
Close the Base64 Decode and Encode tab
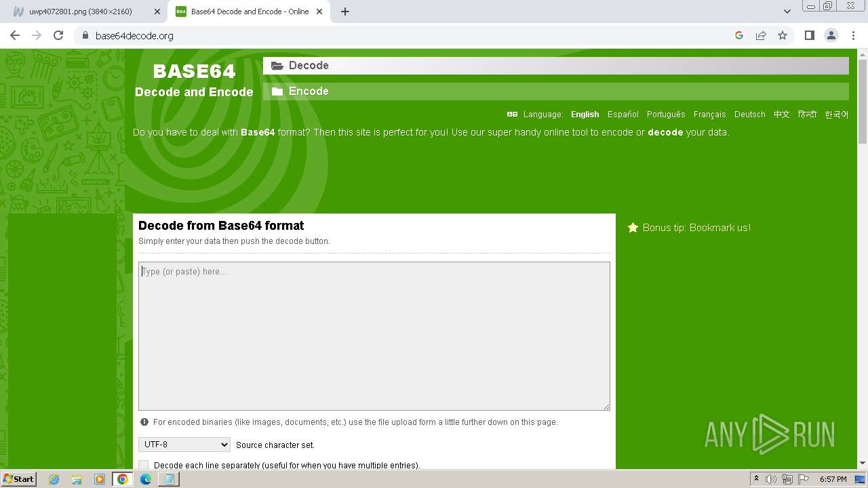click(319, 12)
